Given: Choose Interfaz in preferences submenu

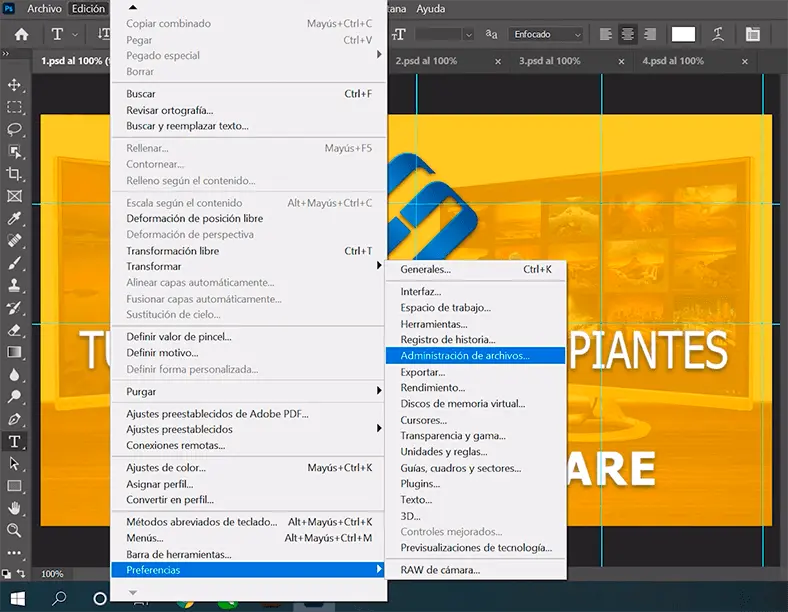Looking at the screenshot, I should (475, 291).
